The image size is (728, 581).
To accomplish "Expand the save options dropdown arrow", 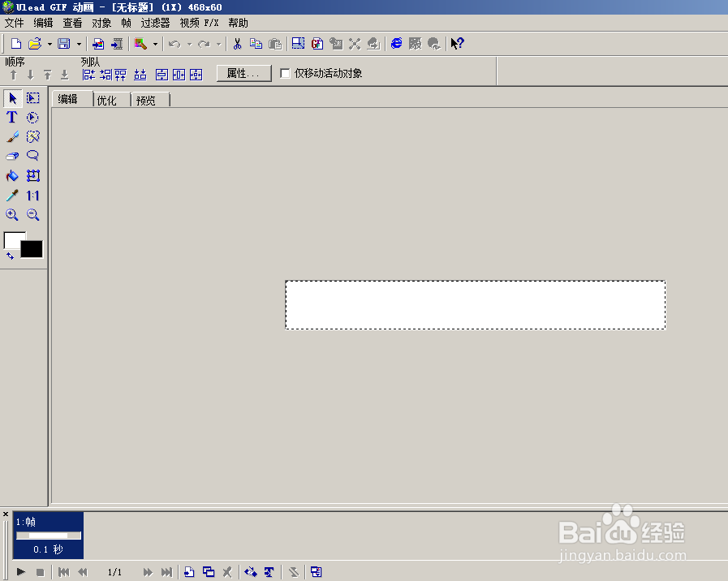I will [79, 44].
